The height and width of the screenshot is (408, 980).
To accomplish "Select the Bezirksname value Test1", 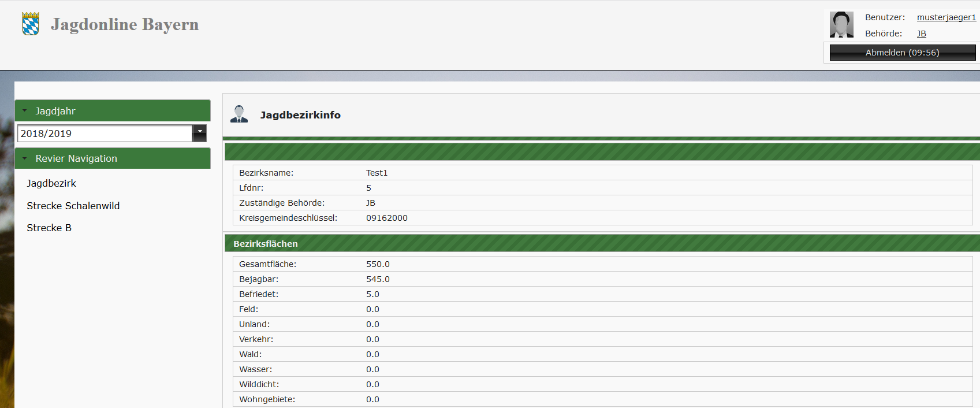I will pos(377,173).
